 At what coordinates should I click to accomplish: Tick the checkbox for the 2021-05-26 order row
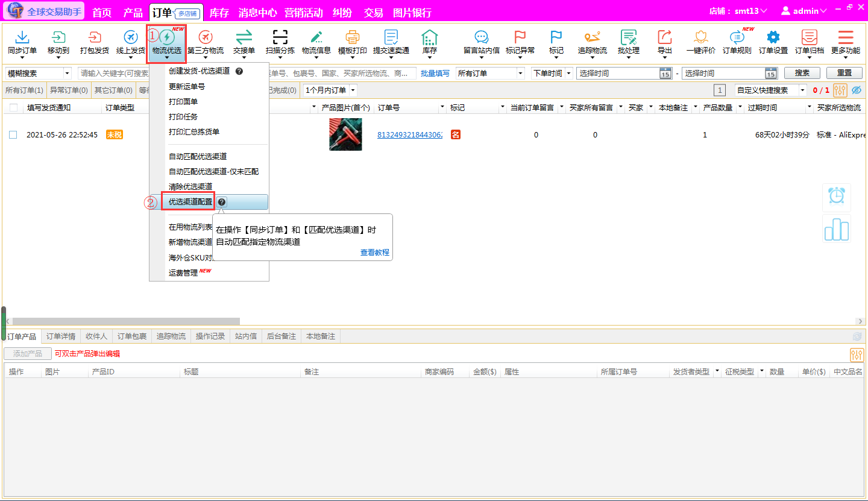[13, 135]
